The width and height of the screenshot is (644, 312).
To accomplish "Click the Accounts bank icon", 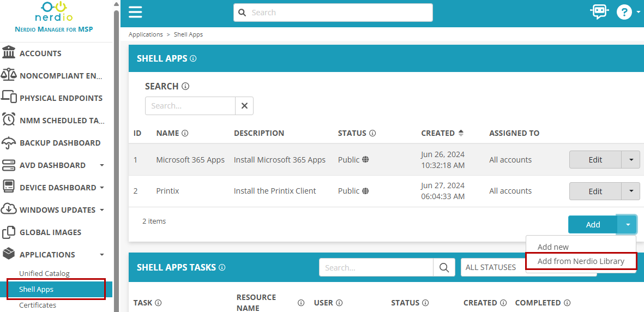I will (9, 53).
